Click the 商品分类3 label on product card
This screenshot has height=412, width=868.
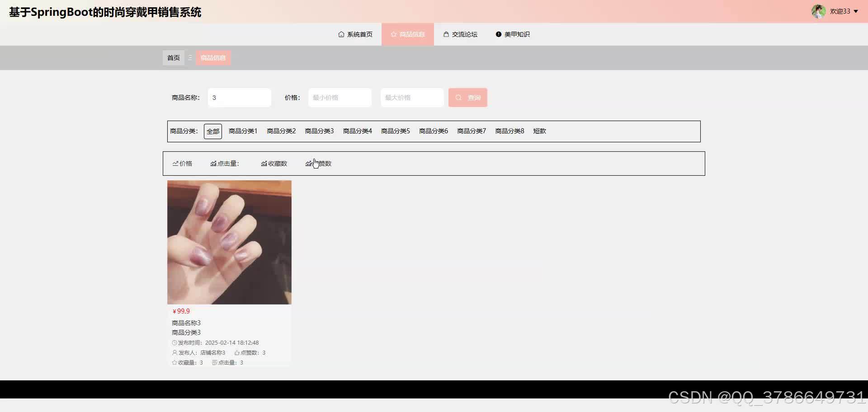(x=186, y=332)
